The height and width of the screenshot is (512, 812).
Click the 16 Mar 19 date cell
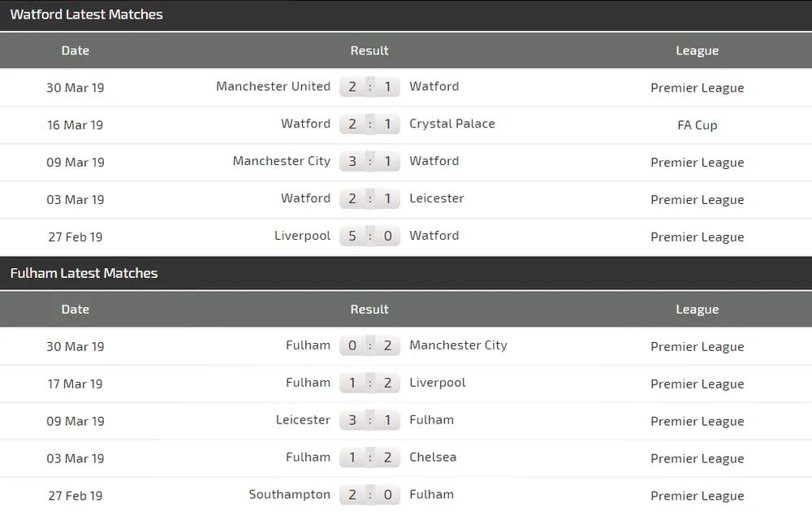76,125
